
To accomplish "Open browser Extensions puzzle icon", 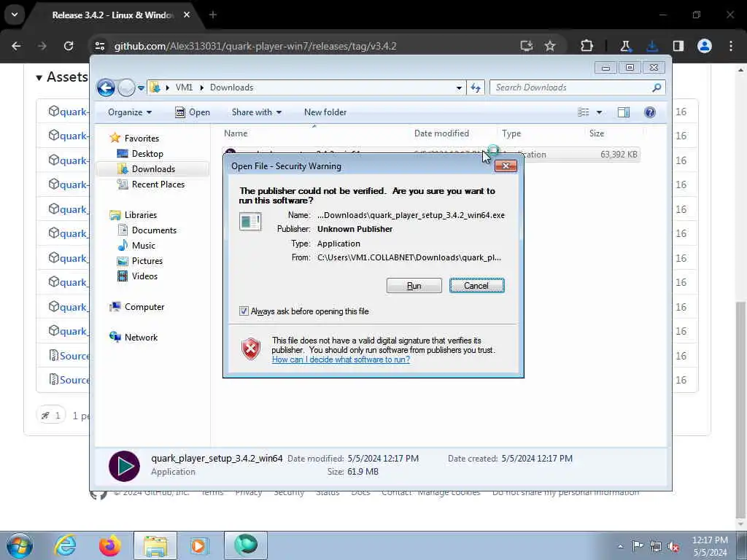I will (x=587, y=46).
